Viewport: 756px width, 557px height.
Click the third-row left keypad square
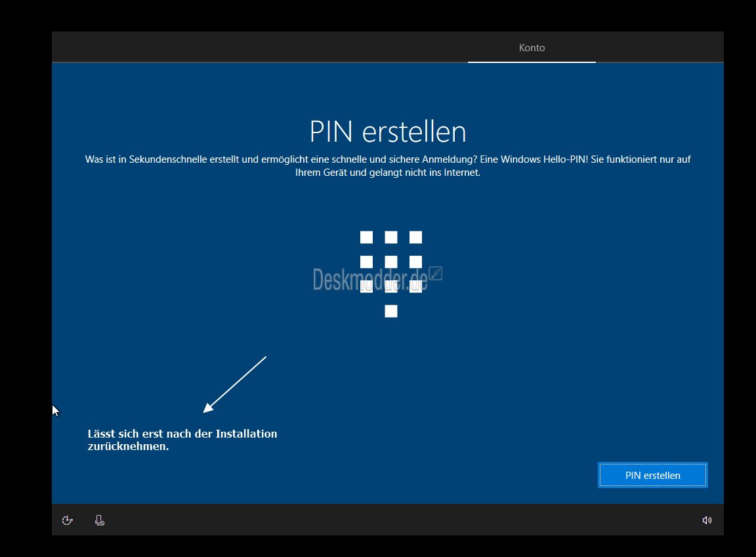pos(366,287)
